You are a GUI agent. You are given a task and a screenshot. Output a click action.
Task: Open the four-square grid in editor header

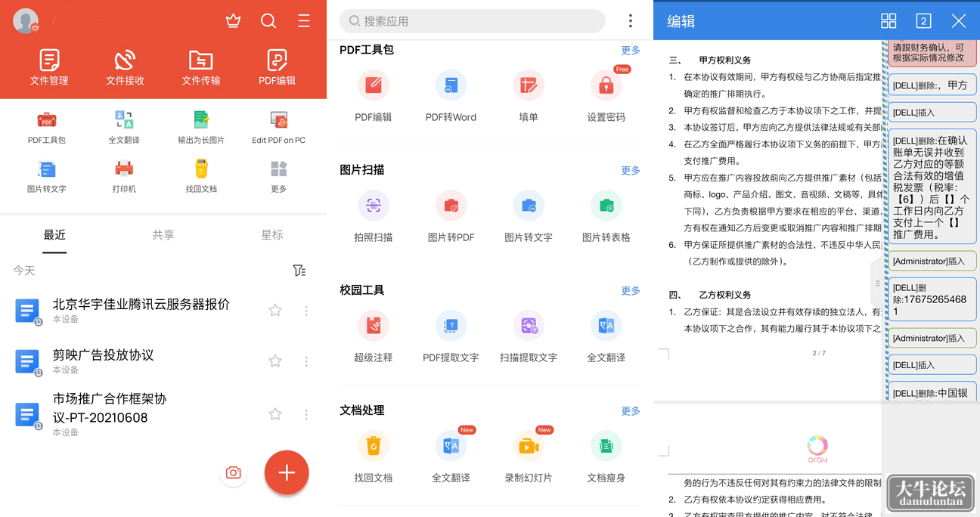(x=889, y=21)
